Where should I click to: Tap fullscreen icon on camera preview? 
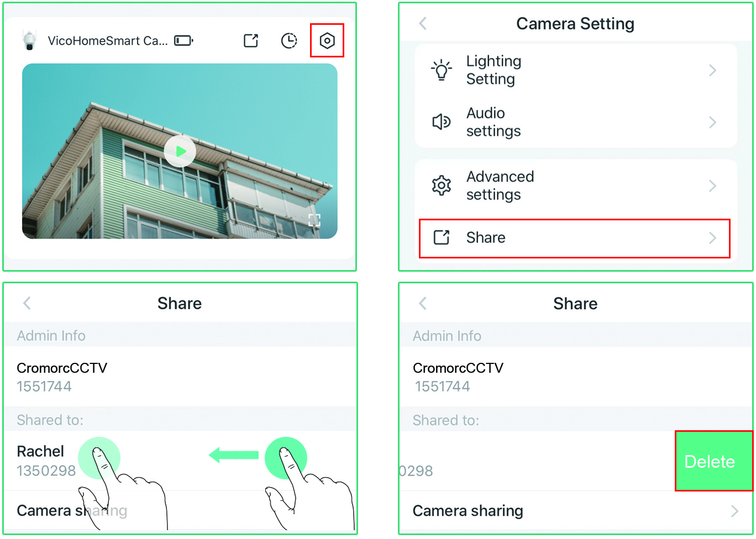pyautogui.click(x=314, y=220)
